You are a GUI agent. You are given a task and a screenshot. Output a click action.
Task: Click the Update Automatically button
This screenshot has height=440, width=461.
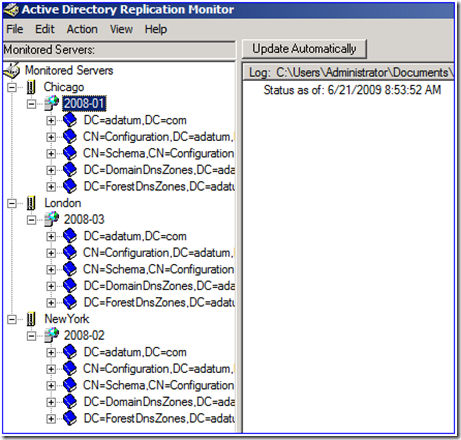point(304,49)
